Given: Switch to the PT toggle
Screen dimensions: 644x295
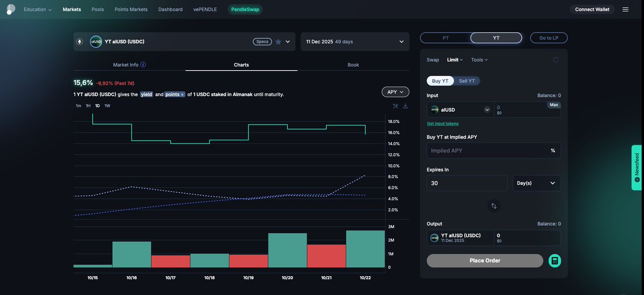Looking at the screenshot, I should coord(445,38).
